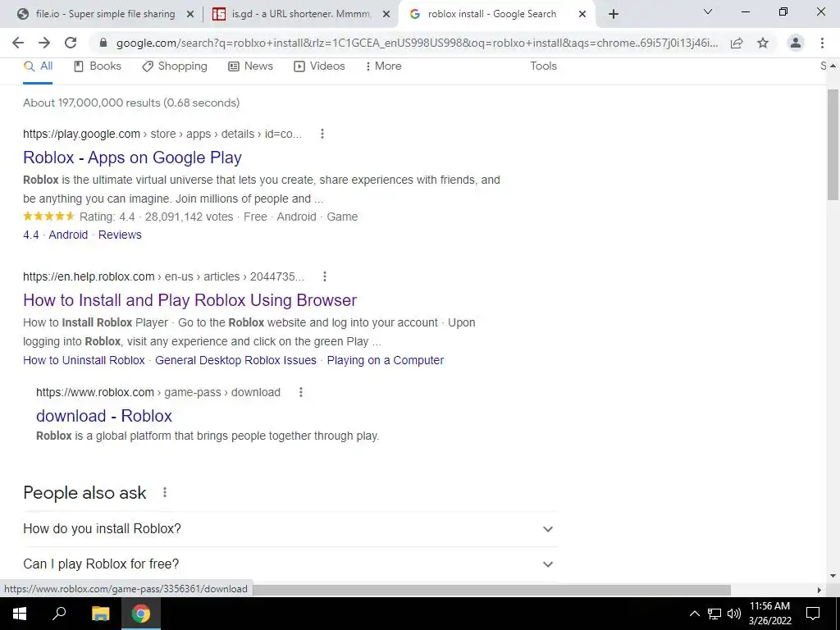Click the browser Back arrow
This screenshot has height=630, width=840.
[18, 43]
